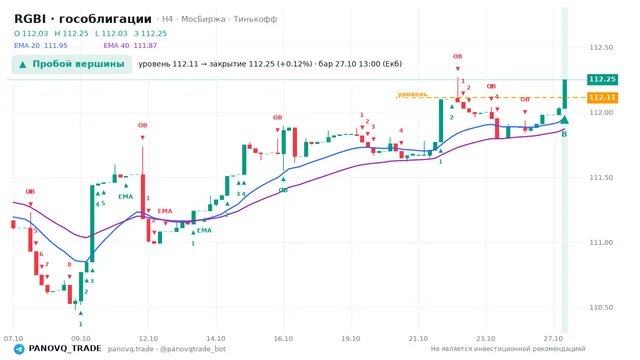Click the 09.10 date axis label
The height and width of the screenshot is (360, 640).
(81, 339)
